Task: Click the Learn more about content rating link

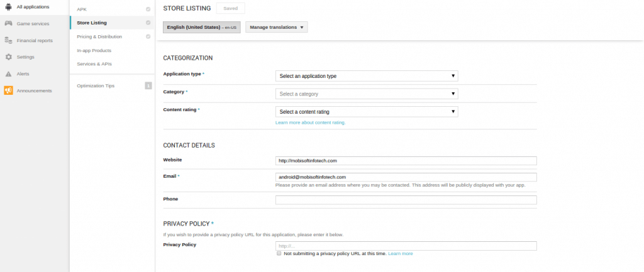Action: point(311,122)
